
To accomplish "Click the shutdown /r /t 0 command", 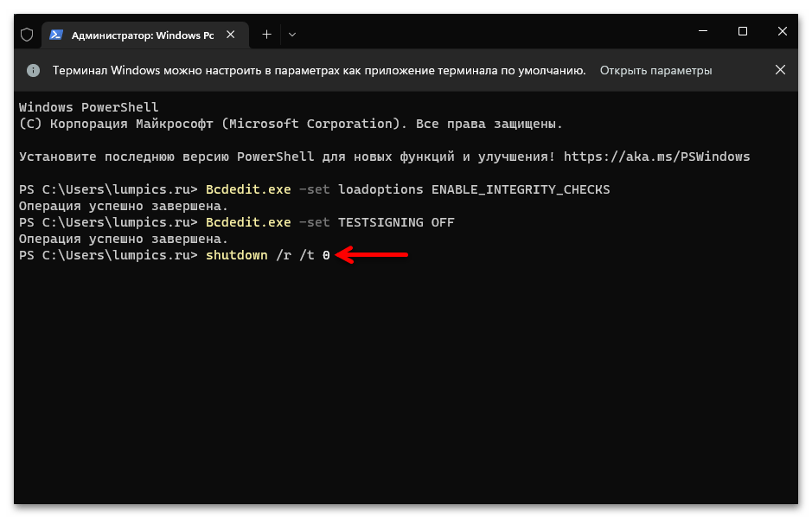I will [268, 255].
